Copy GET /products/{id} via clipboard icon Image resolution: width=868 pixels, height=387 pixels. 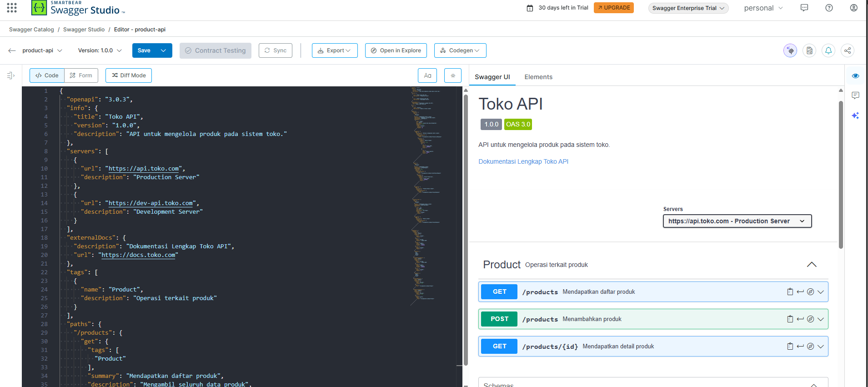click(790, 347)
